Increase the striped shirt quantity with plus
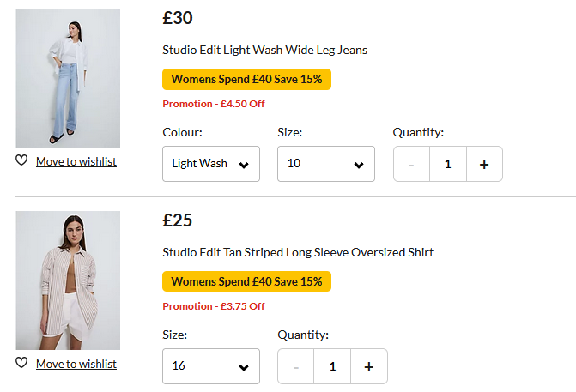Viewport: 576px width, 392px height. pyautogui.click(x=369, y=366)
